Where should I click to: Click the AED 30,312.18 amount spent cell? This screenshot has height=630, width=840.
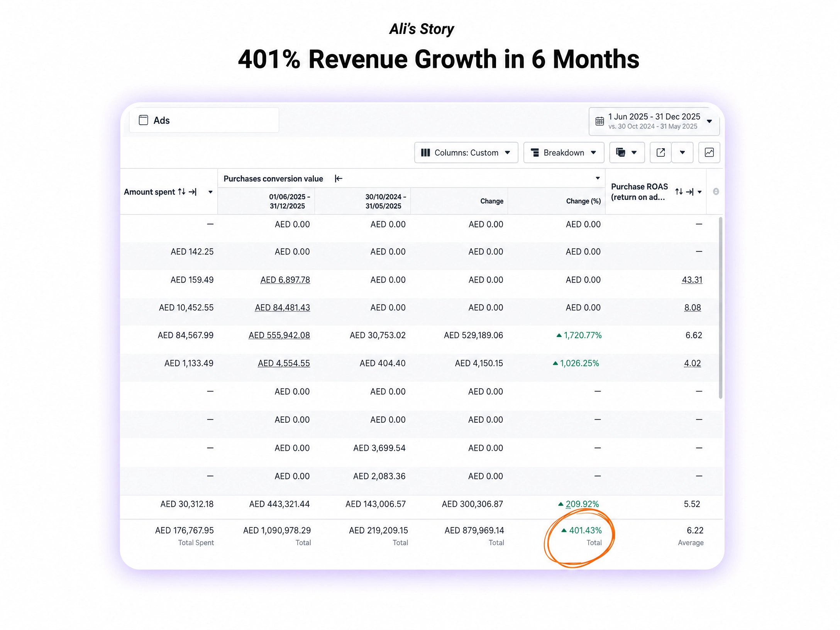click(187, 504)
